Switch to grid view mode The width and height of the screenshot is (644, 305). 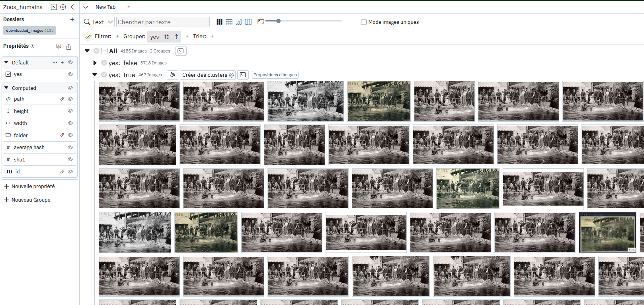tap(219, 22)
